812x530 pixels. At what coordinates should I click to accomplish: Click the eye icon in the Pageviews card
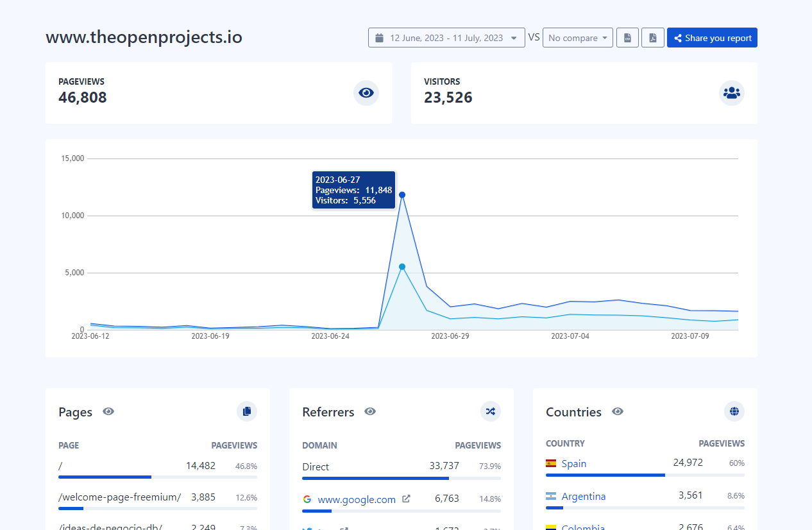pyautogui.click(x=366, y=93)
